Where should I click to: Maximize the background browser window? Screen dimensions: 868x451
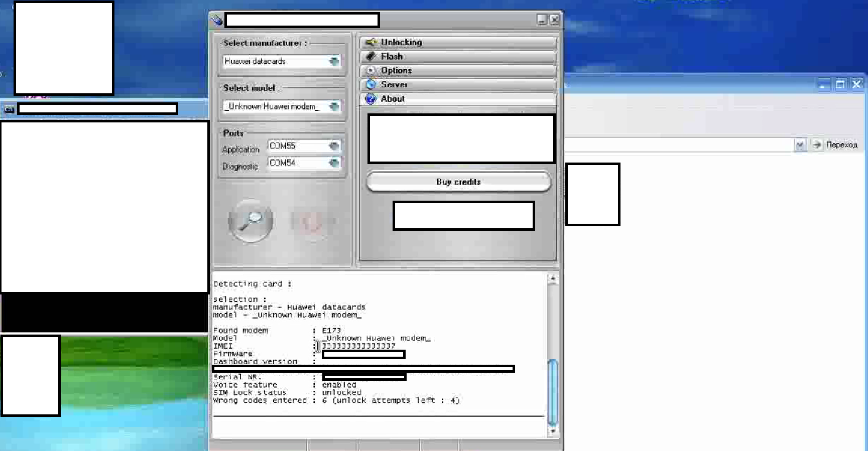pos(840,84)
